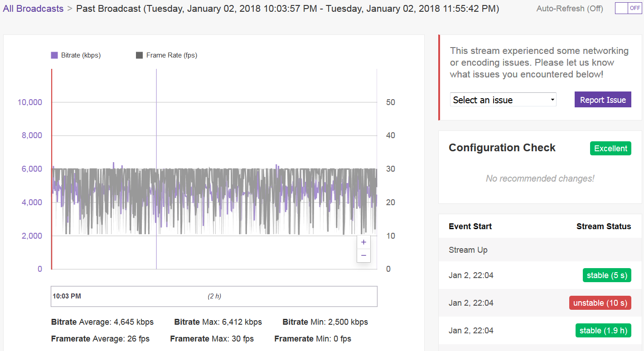
Task: Select the stable (5 s) status badge
Action: 607,275
